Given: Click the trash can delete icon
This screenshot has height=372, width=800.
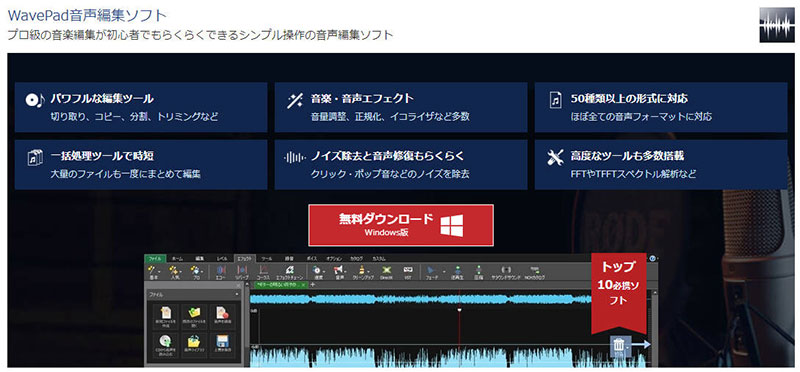Looking at the screenshot, I should (x=618, y=346).
